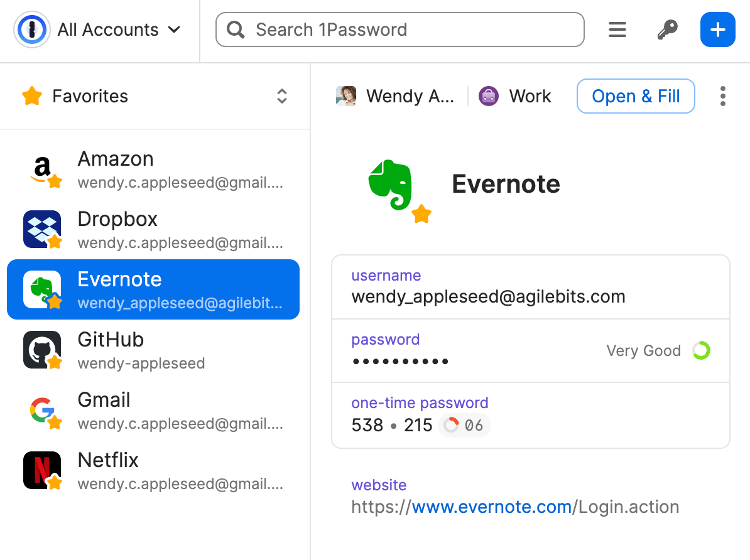Screen dimensions: 750x560
Task: Click the Google G logo icon
Action: tap(42, 410)
